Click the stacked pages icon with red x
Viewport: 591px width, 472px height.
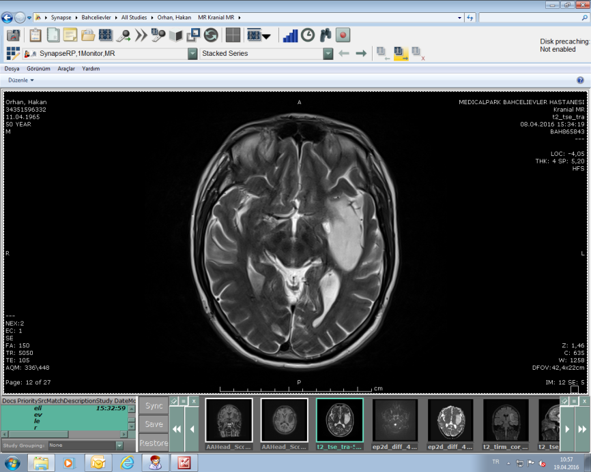[x=418, y=54]
